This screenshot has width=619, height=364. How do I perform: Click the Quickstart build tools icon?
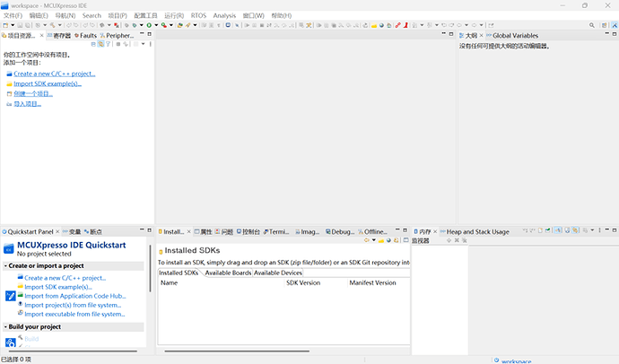[x=11, y=342]
